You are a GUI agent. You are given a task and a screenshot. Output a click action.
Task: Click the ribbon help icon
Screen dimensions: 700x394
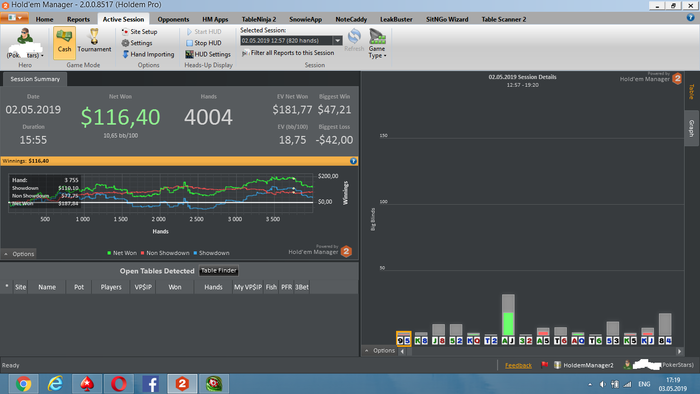pyautogui.click(x=690, y=17)
